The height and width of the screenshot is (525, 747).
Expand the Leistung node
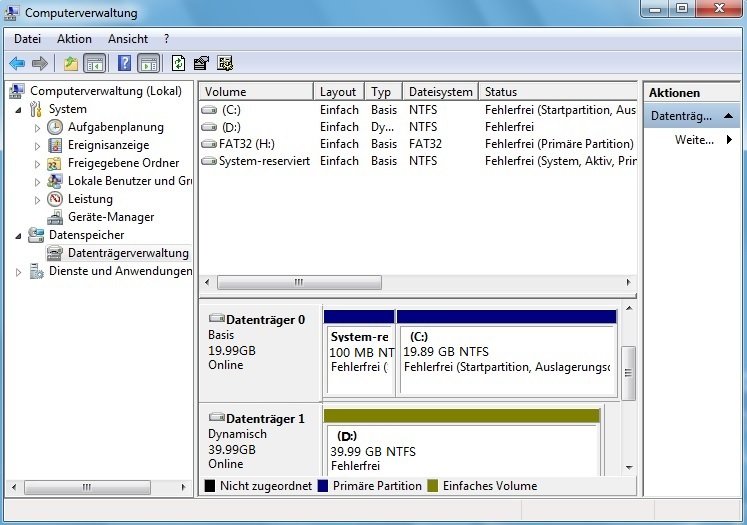37,200
